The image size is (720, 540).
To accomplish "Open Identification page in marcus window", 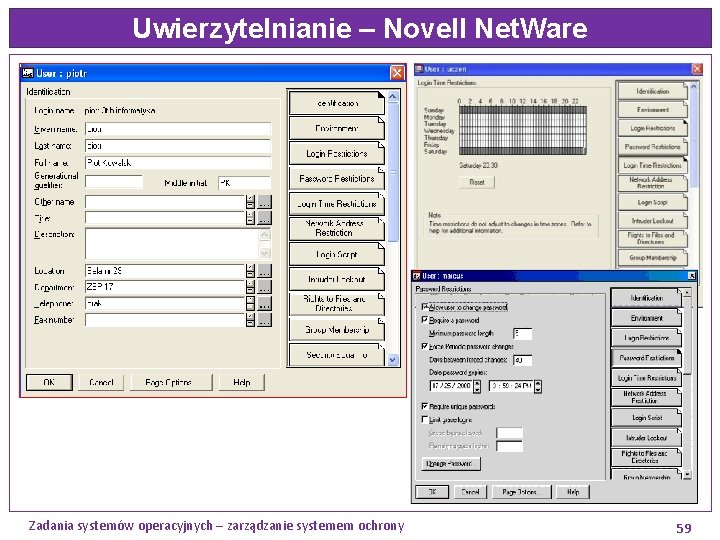I will pos(646,298).
